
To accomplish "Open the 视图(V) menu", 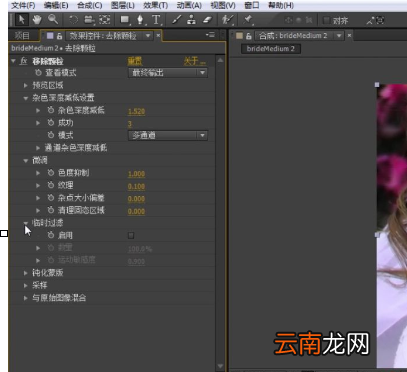I will click(223, 5).
